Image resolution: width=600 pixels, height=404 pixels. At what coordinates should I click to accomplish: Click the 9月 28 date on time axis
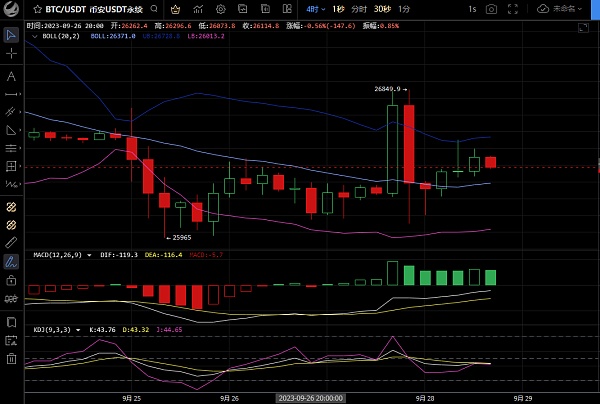click(x=424, y=397)
